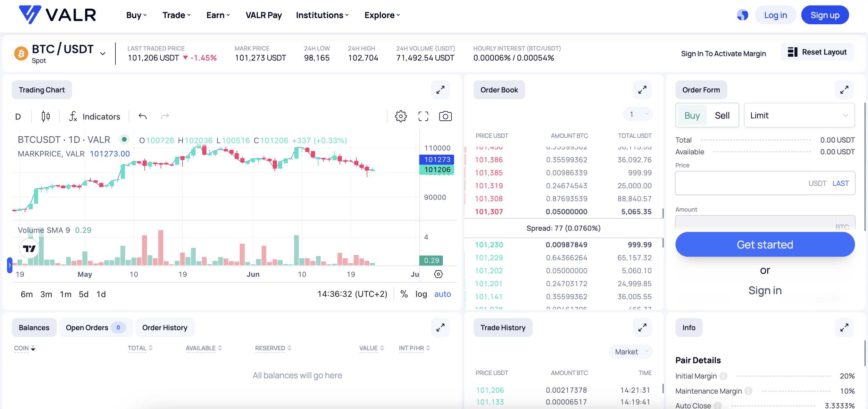Image resolution: width=868 pixels, height=409 pixels.
Task: Click the Get started button
Action: pos(765,244)
